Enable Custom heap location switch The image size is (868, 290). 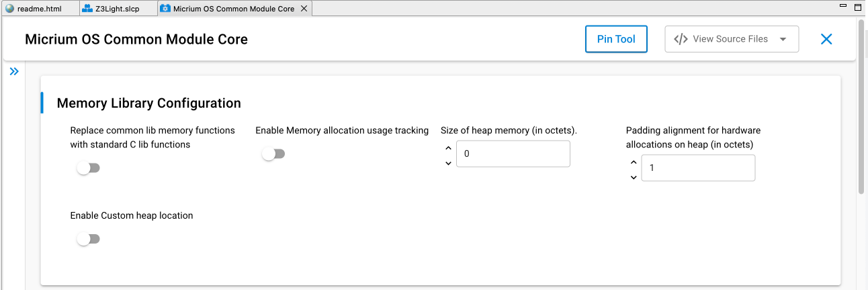click(88, 239)
